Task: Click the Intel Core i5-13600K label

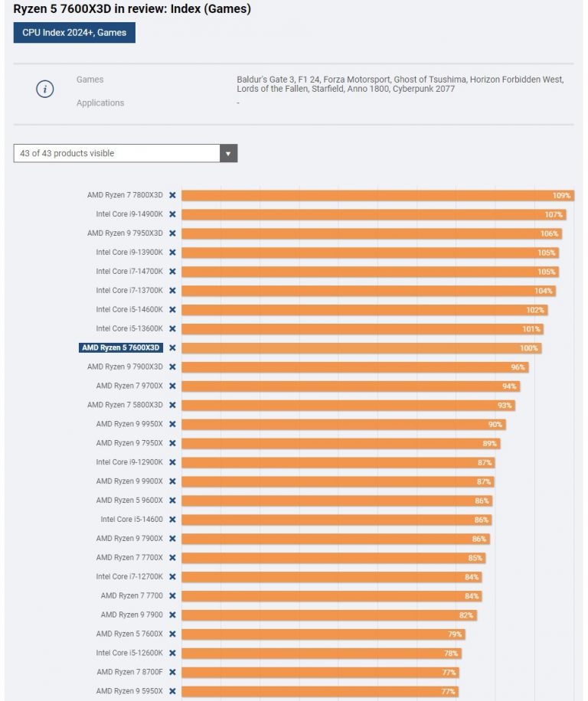Action: (129, 328)
